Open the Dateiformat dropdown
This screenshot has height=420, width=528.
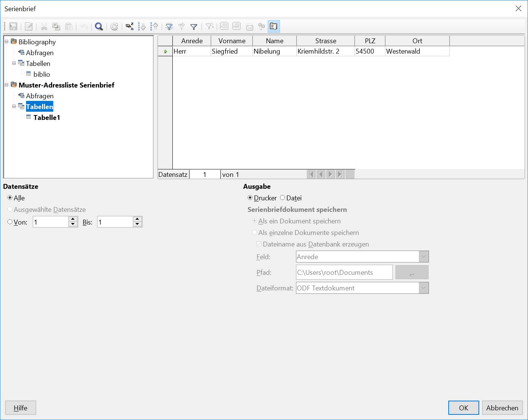tap(424, 288)
